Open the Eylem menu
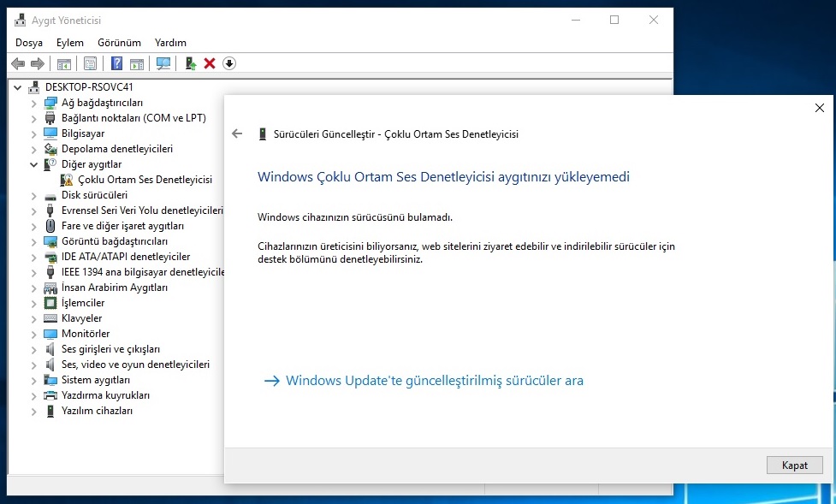The height and width of the screenshot is (504, 836). pyautogui.click(x=70, y=43)
